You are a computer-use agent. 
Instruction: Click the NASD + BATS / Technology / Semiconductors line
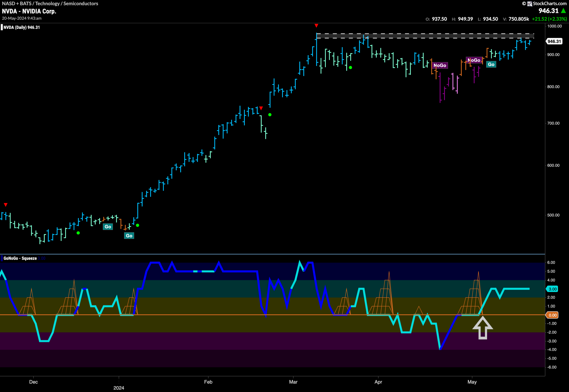pos(50,3)
